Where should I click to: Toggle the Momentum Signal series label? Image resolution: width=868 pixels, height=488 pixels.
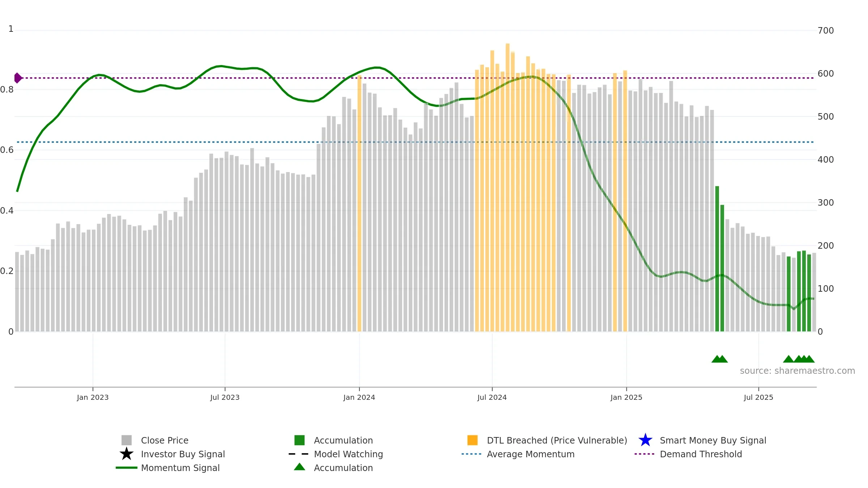[180, 468]
